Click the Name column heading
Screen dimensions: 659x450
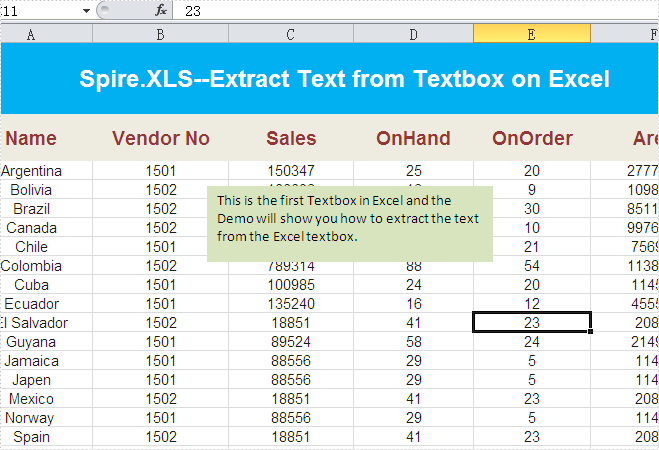pyautogui.click(x=31, y=138)
